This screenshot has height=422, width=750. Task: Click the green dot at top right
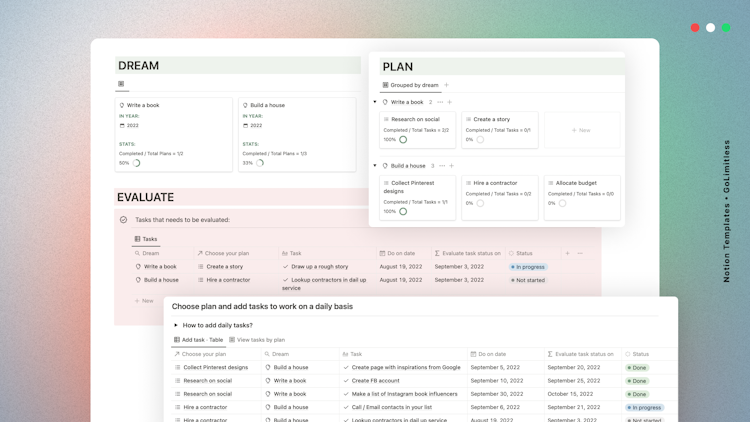click(x=726, y=28)
